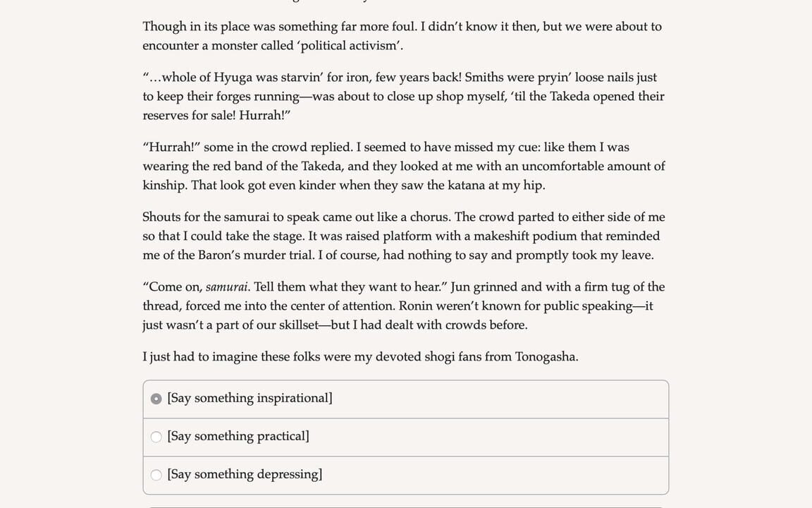The width and height of the screenshot is (812, 508).
Task: Choose the "Say something practical" radio button
Action: (x=156, y=437)
